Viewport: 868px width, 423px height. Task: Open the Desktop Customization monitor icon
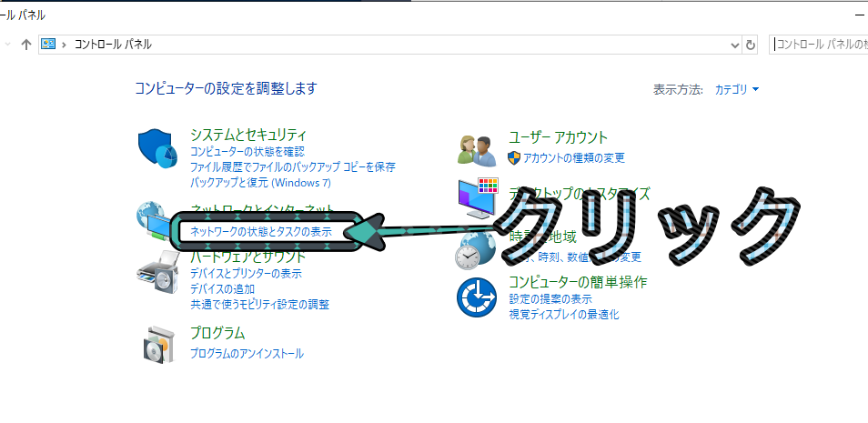click(479, 197)
